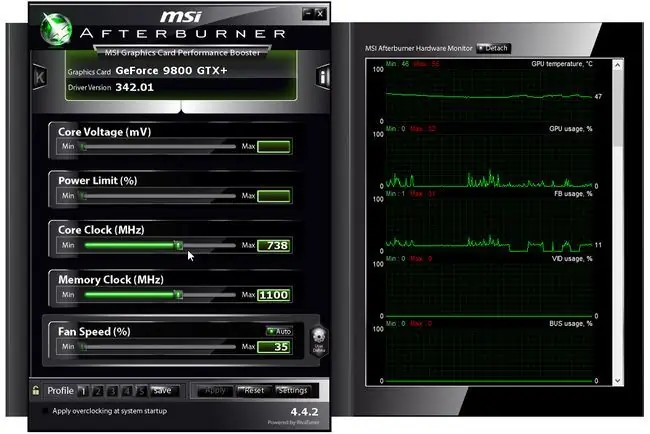650x434 pixels.
Task: Click the GPU temperature graph
Action: [x=489, y=95]
